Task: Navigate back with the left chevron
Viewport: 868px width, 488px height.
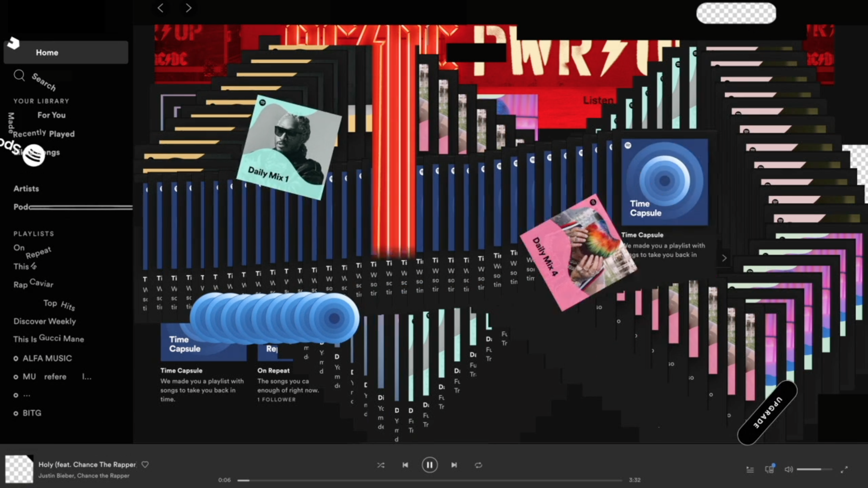Action: [x=160, y=8]
